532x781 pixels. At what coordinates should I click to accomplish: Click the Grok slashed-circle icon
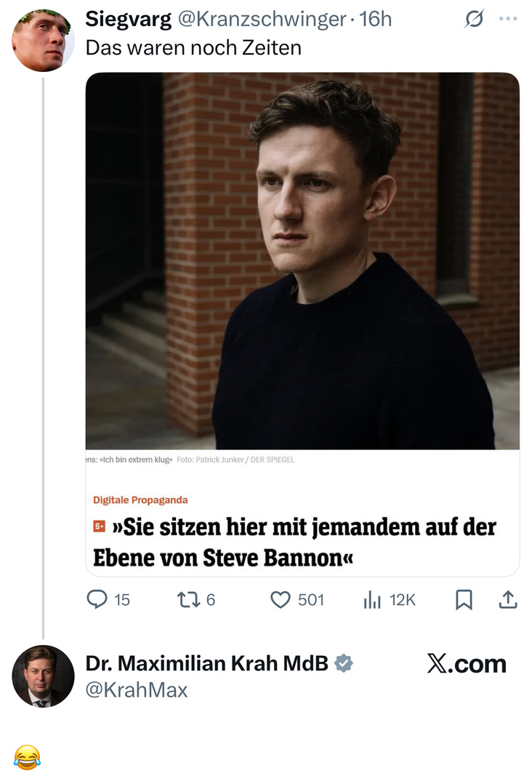click(474, 19)
